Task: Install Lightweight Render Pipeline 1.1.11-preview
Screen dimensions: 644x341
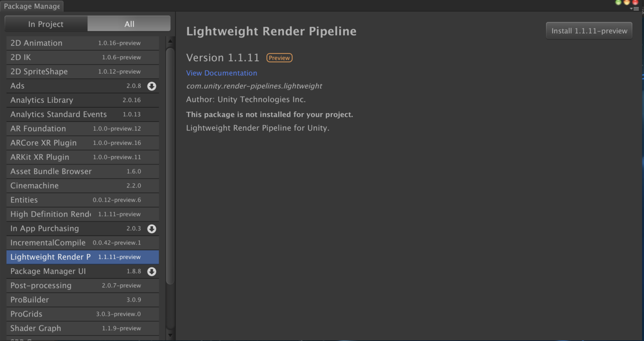Action: [x=589, y=31]
